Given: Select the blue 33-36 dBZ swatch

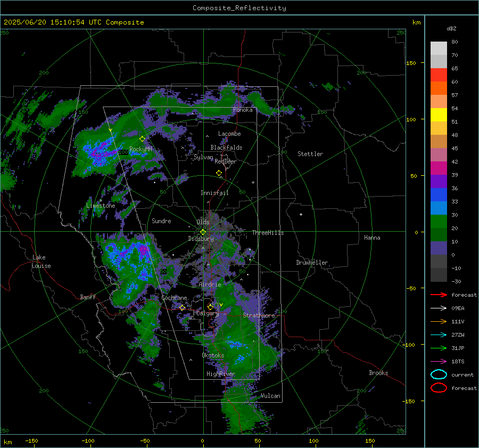Looking at the screenshot, I should click(x=439, y=195).
